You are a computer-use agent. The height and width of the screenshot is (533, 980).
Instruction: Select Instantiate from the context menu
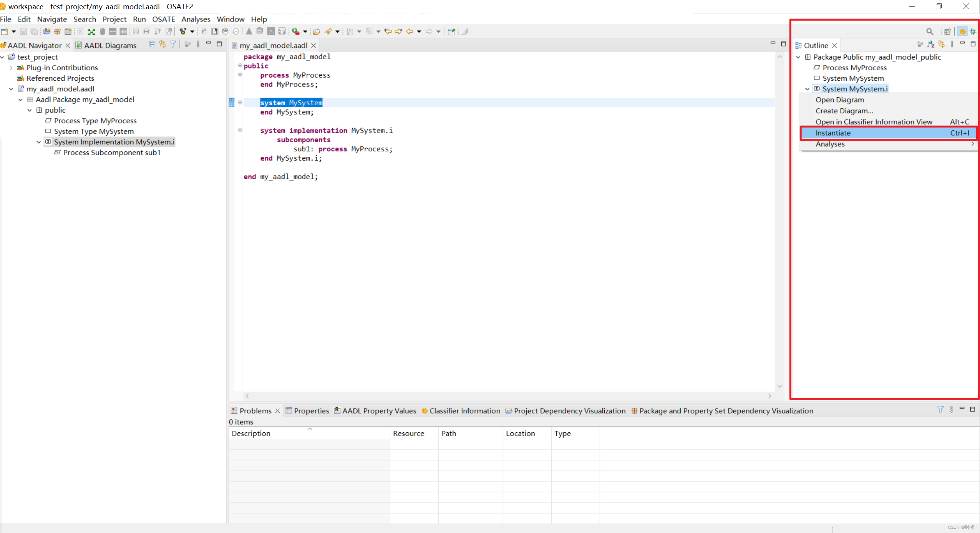(833, 133)
